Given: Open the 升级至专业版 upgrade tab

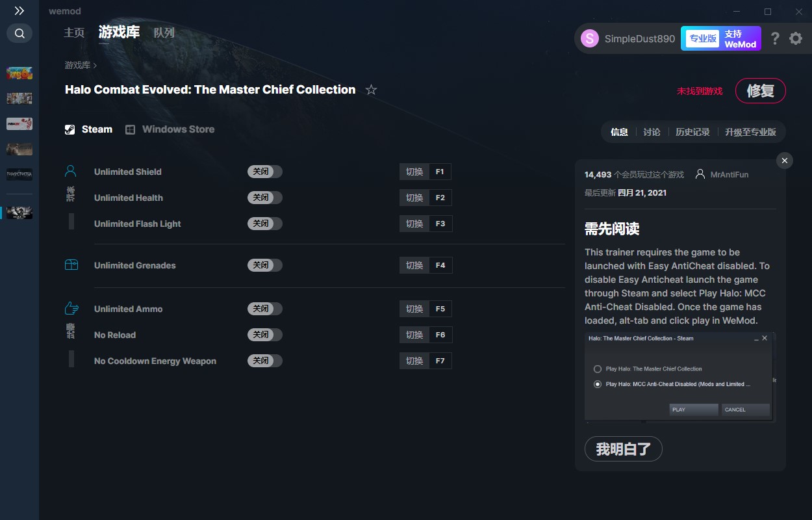Looking at the screenshot, I should [750, 132].
